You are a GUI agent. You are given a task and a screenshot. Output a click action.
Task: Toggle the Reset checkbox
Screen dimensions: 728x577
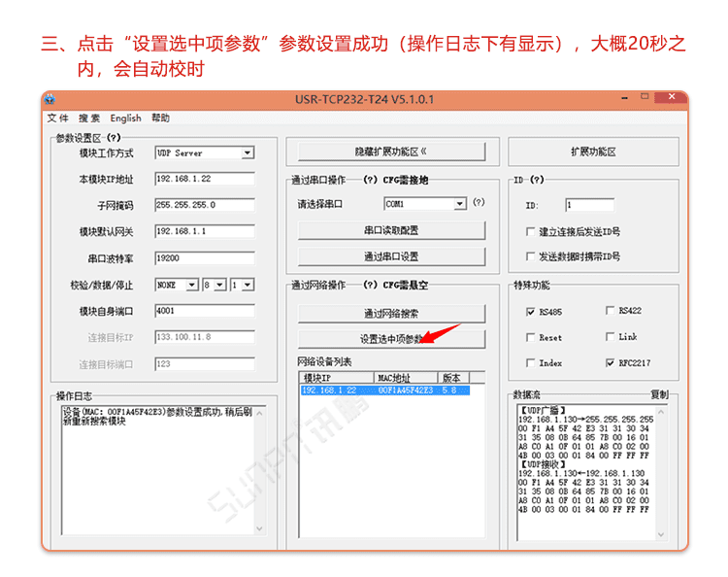pos(530,337)
